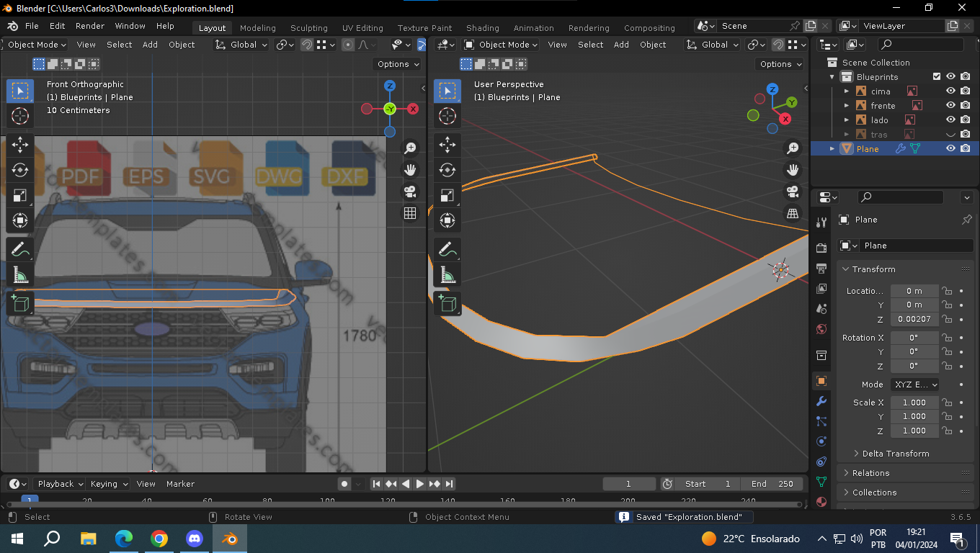This screenshot has width=980, height=553.
Task: Select the Annotate tool in right viewport
Action: 447,250
